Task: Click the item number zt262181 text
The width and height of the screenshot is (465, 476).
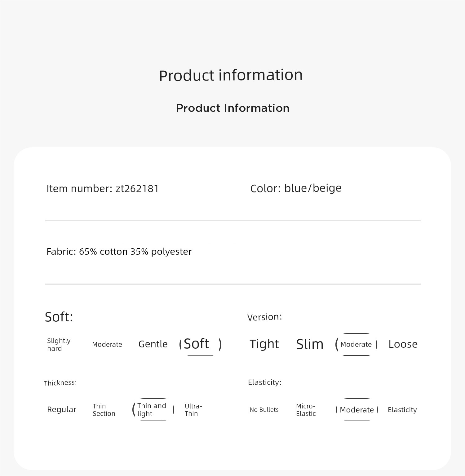Action: pos(102,188)
